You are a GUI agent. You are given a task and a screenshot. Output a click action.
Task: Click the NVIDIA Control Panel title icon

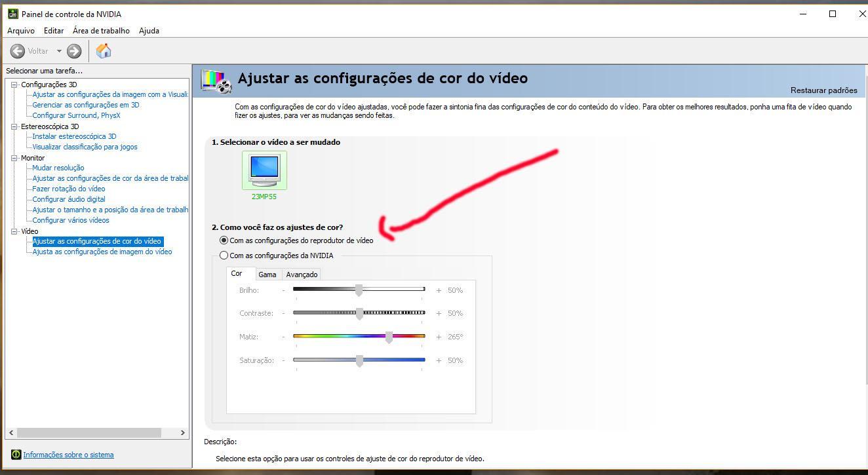12,14
